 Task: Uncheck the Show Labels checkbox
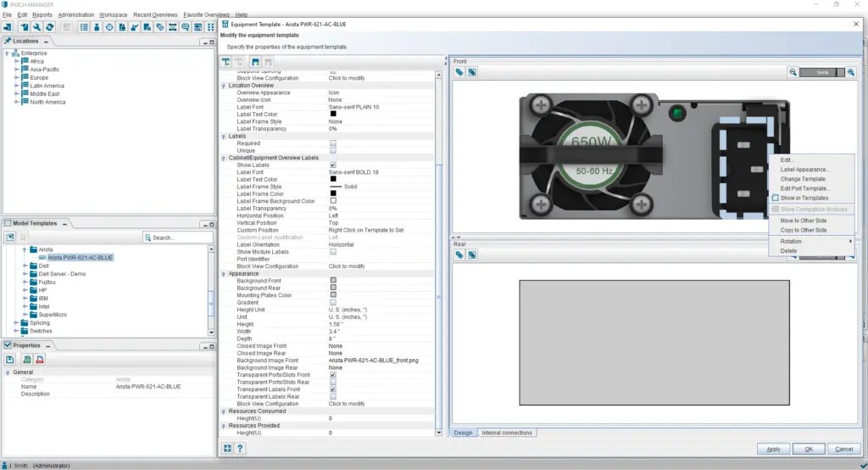coord(333,165)
